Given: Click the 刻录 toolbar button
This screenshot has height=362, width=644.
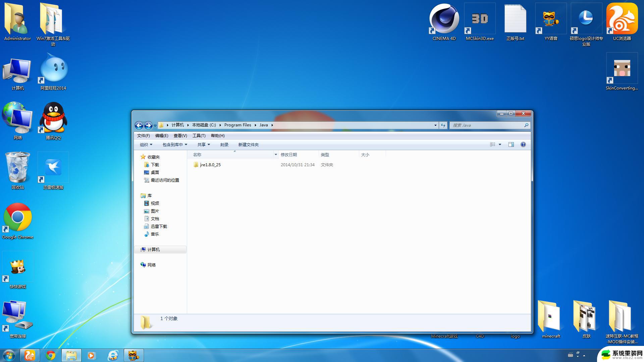Looking at the screenshot, I should (225, 144).
